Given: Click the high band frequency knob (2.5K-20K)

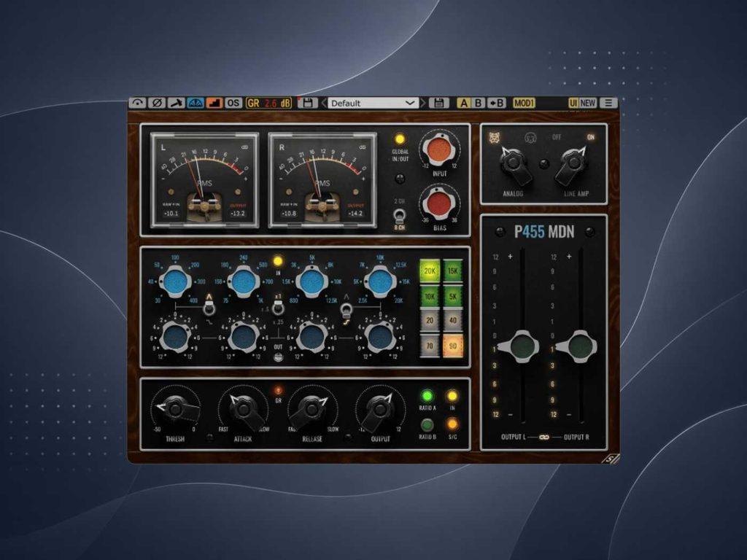Looking at the screenshot, I should [380, 281].
